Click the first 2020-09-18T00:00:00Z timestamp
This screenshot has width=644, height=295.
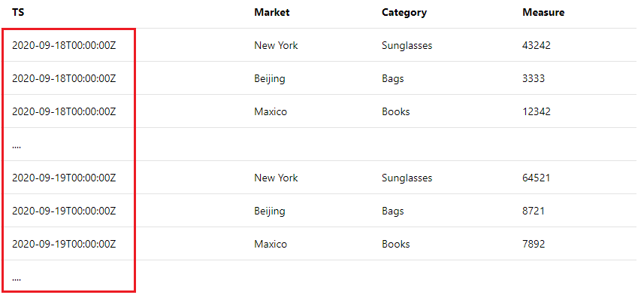64,45
